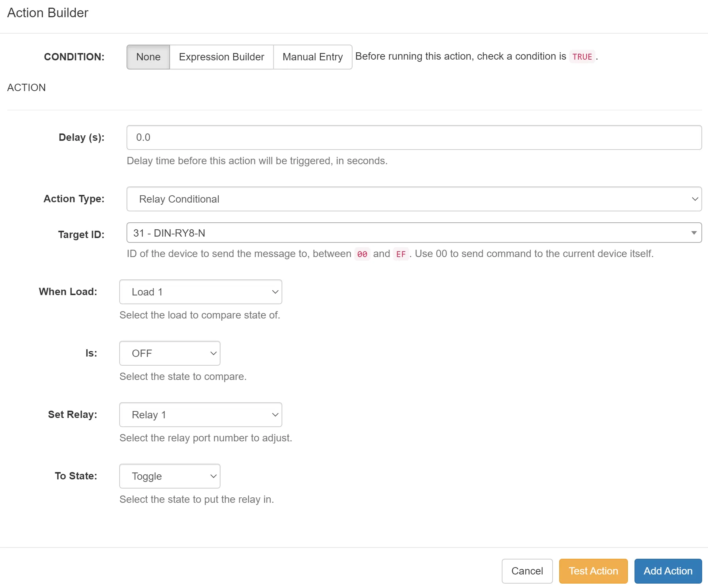The image size is (708, 588).
Task: Select the None condition option
Action: [x=148, y=57]
